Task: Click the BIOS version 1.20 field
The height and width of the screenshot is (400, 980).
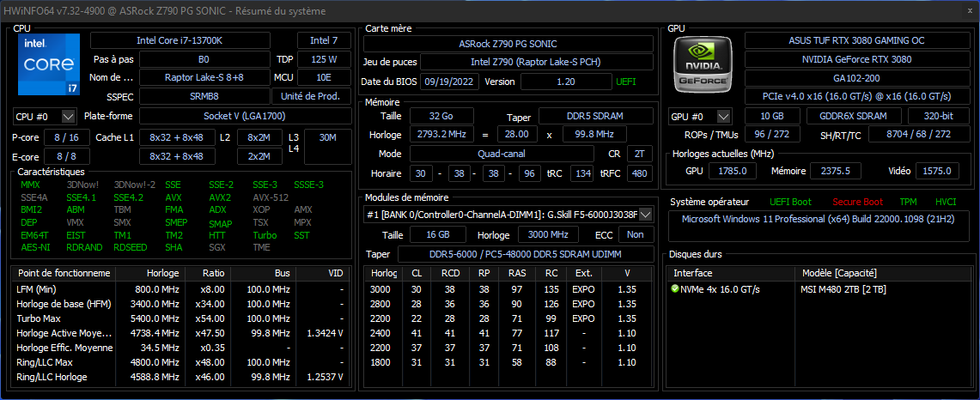Action: (x=566, y=82)
